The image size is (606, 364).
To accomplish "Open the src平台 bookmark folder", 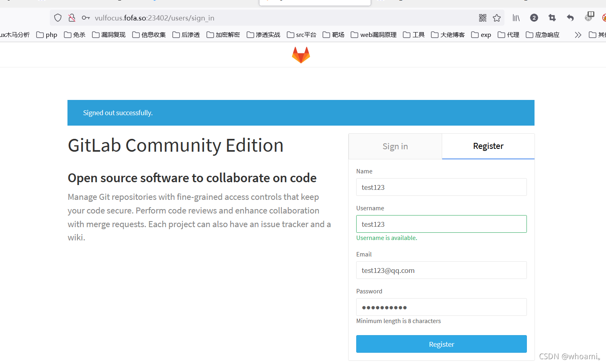I will point(302,35).
